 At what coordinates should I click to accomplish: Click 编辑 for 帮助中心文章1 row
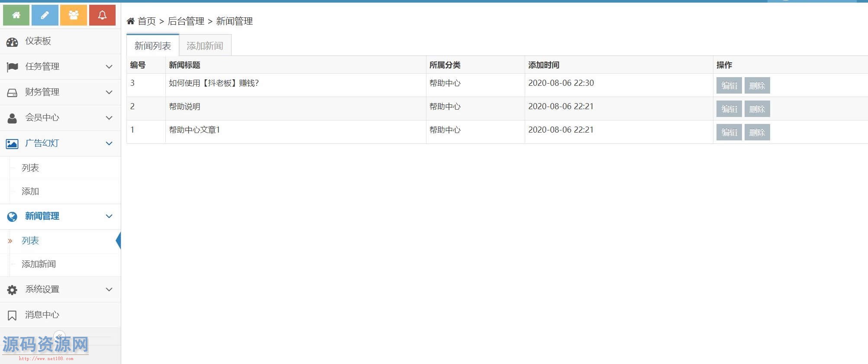(x=729, y=132)
